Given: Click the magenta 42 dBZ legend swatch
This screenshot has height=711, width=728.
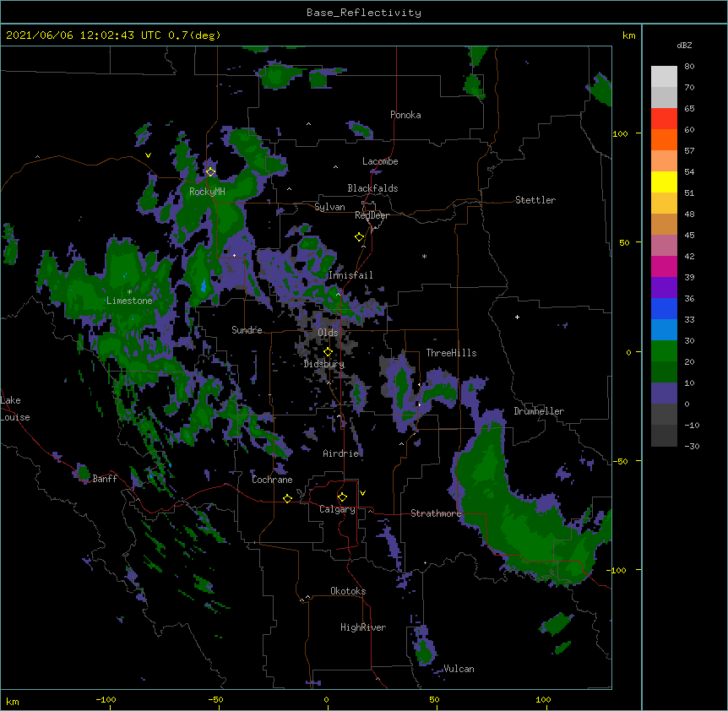Looking at the screenshot, I should pos(664,266).
